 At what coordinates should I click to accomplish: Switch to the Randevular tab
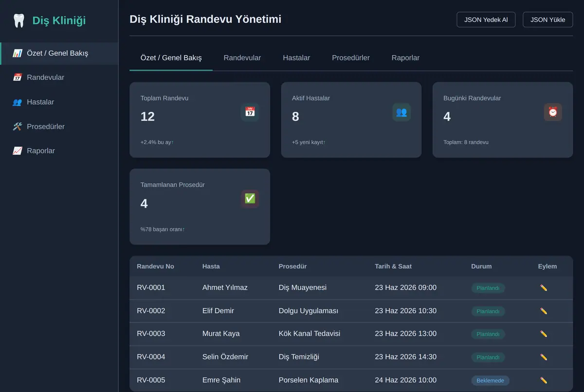pos(242,58)
